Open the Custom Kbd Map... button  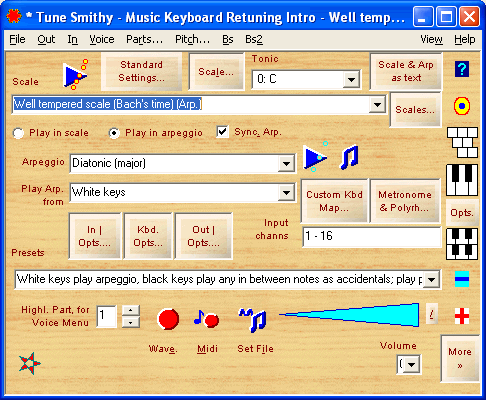pos(334,201)
